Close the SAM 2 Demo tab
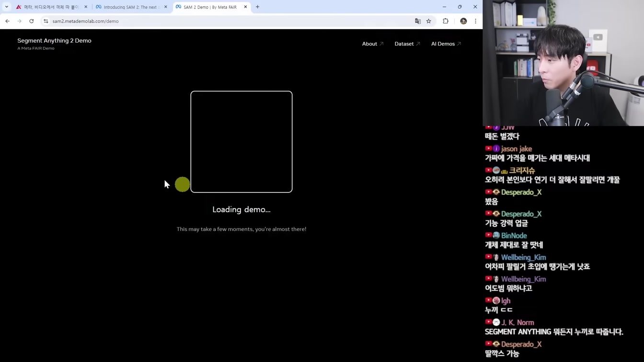 click(245, 7)
